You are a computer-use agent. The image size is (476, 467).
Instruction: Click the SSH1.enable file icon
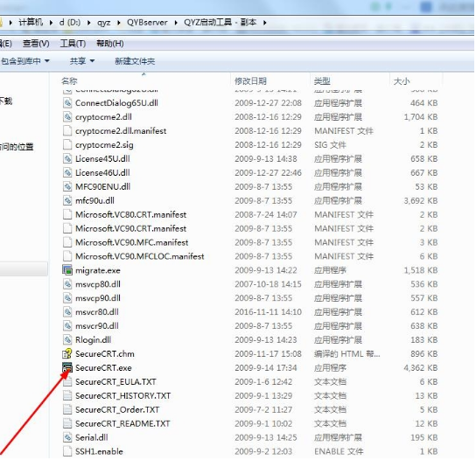[67, 451]
